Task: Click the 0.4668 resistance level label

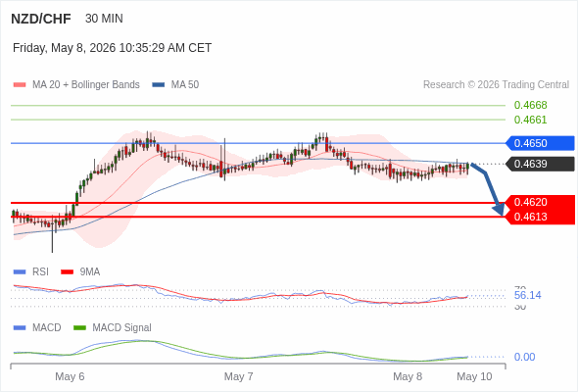Action: pos(530,105)
